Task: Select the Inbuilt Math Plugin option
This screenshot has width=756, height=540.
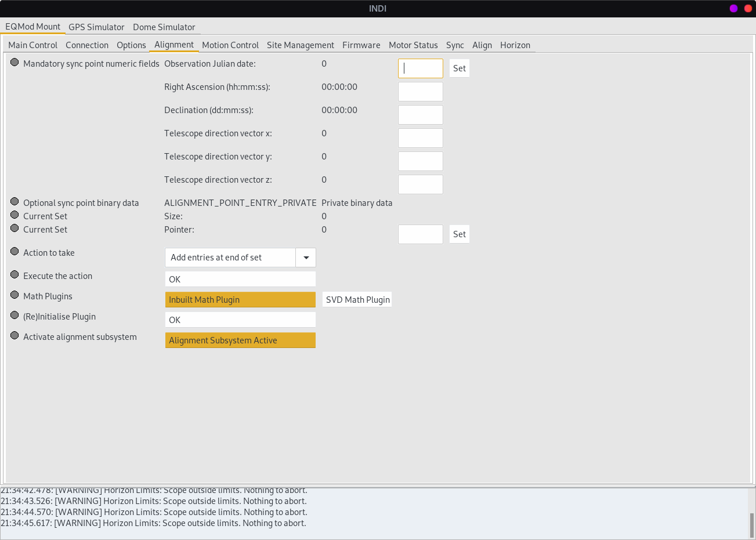Action: point(240,300)
